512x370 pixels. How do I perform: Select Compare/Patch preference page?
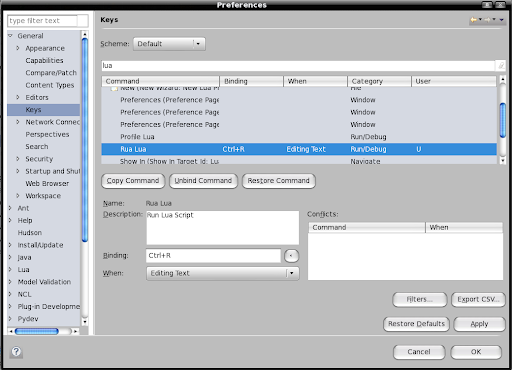pyautogui.click(x=51, y=73)
